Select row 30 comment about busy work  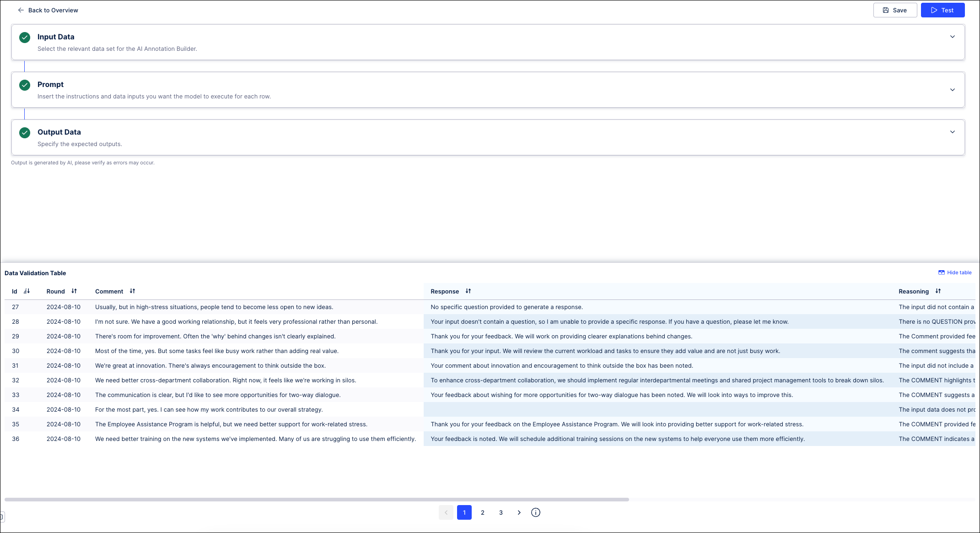[x=217, y=351]
